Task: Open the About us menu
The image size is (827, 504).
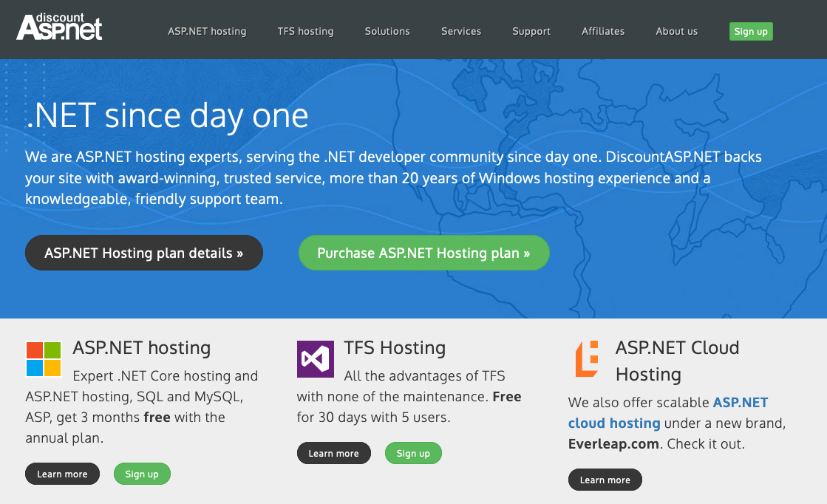Action: [676, 31]
